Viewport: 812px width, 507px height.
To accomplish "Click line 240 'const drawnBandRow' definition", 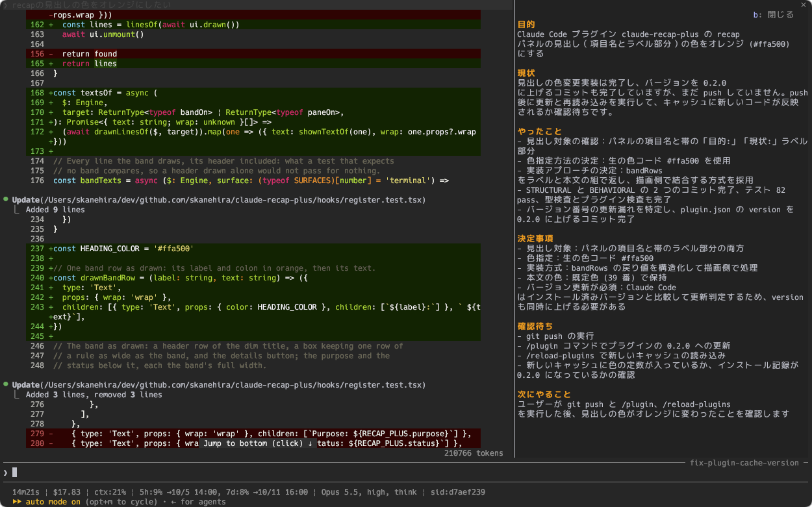I will 253,278.
